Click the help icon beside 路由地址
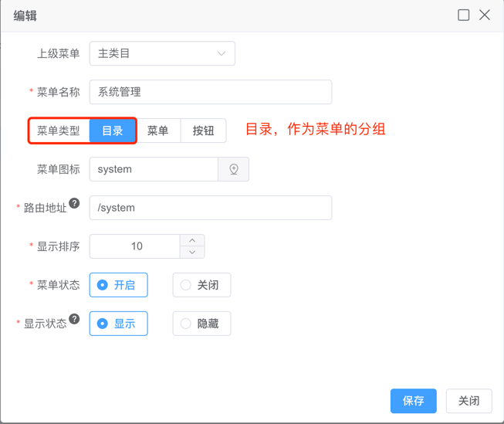 (x=74, y=203)
